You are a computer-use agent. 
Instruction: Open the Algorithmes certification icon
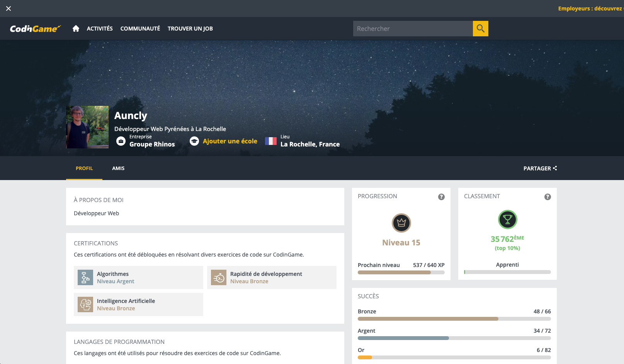pyautogui.click(x=85, y=277)
